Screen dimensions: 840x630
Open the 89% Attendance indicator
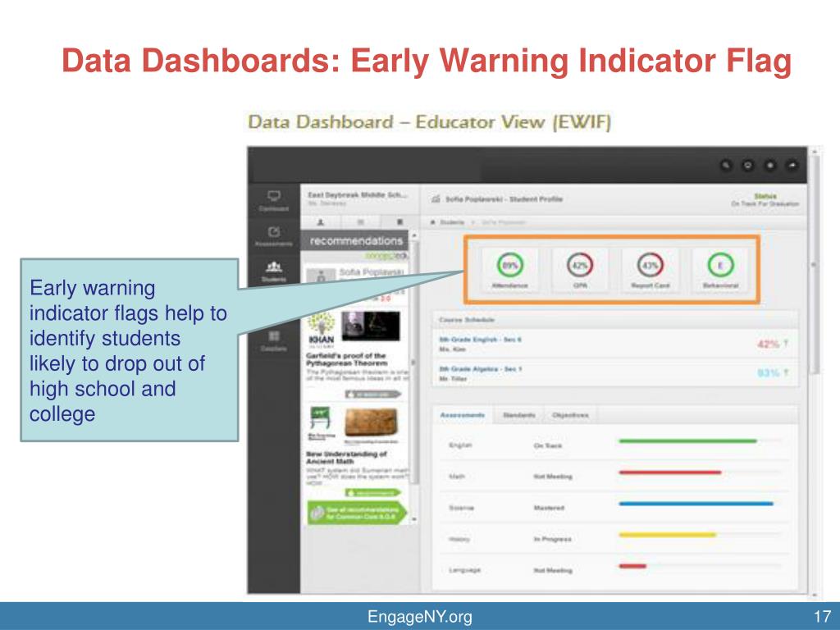509,270
